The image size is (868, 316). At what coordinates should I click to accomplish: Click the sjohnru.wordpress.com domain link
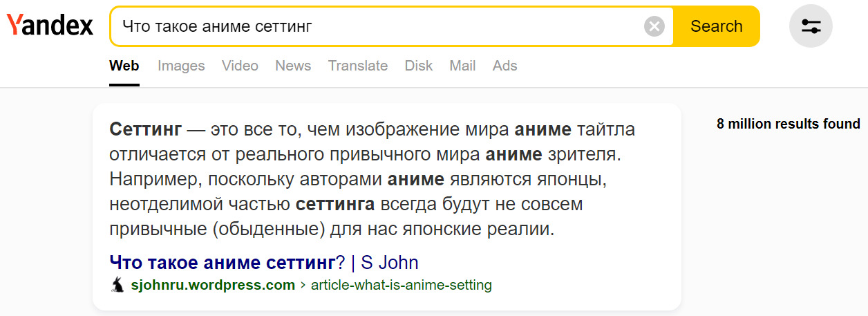(213, 285)
